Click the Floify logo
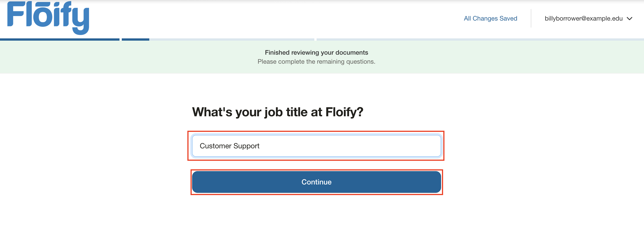Image resolution: width=644 pixels, height=233 pixels. point(48,18)
